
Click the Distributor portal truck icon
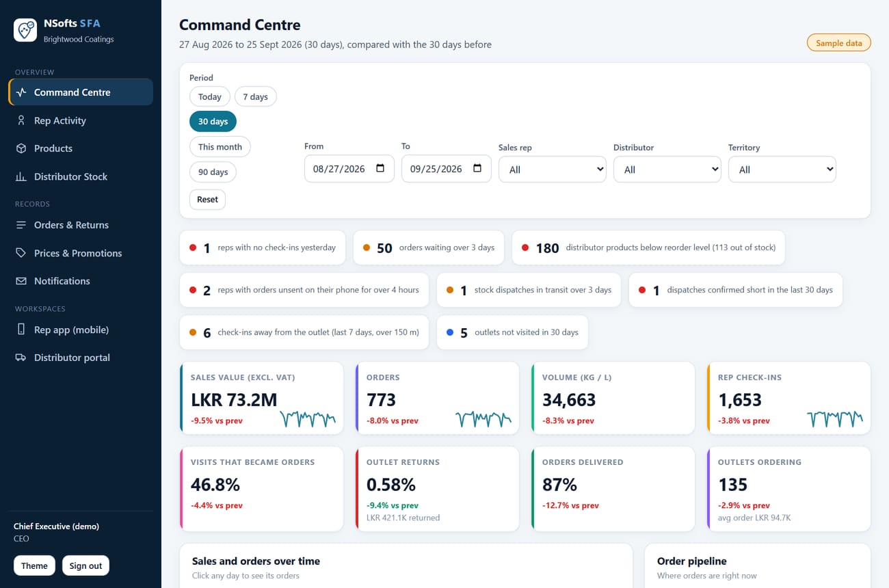(x=21, y=358)
